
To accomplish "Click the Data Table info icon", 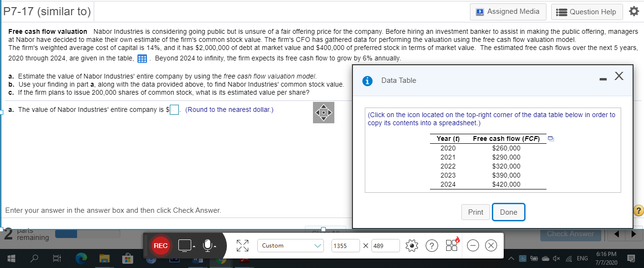I will click(367, 80).
